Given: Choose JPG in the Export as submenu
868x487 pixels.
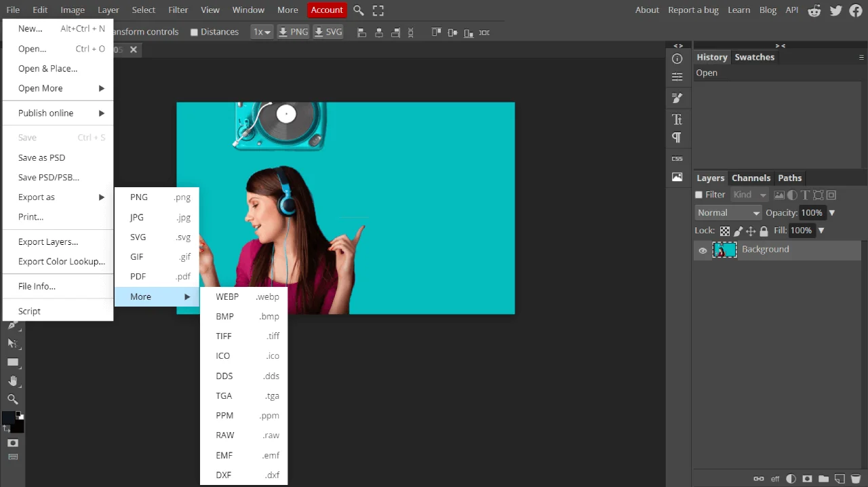Looking at the screenshot, I should coord(157,217).
